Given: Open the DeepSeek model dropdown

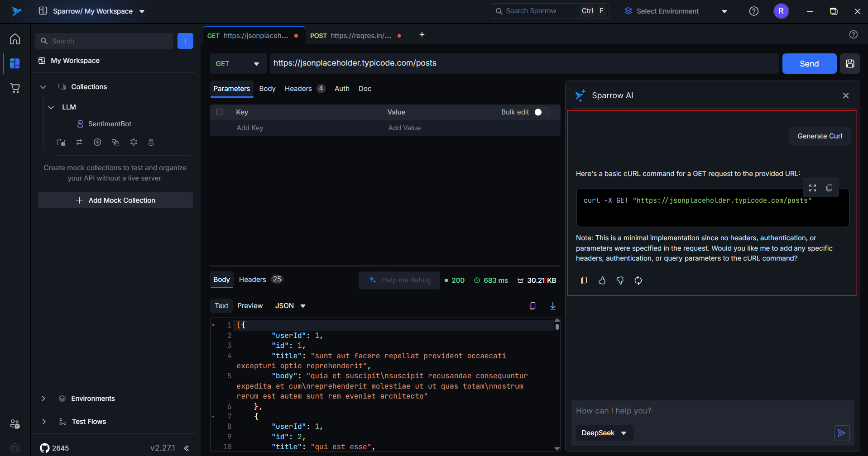Looking at the screenshot, I should pyautogui.click(x=604, y=433).
